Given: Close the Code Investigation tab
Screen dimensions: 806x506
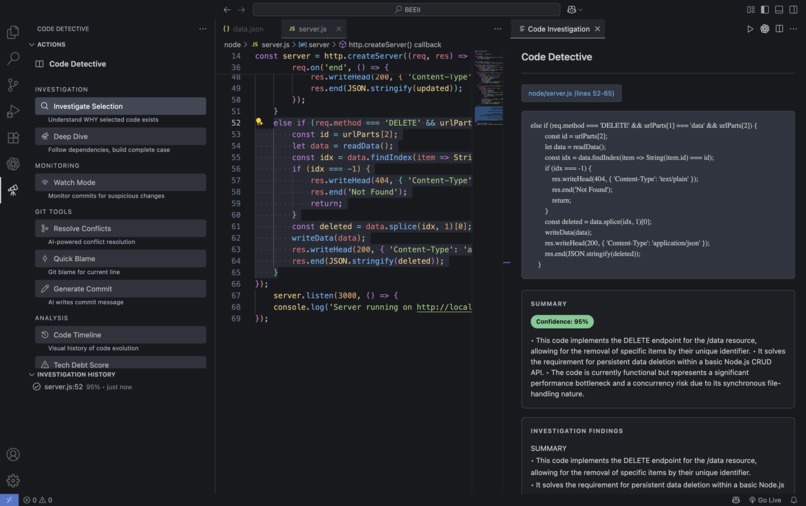Looking at the screenshot, I should [597, 29].
